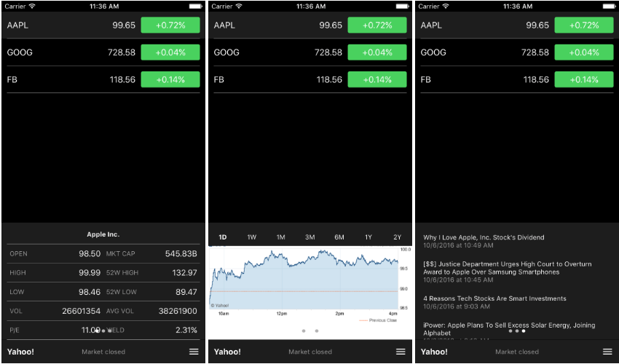
Task: Toggle AAPL +0.72% change badge on chart screen
Action: pyautogui.click(x=377, y=25)
